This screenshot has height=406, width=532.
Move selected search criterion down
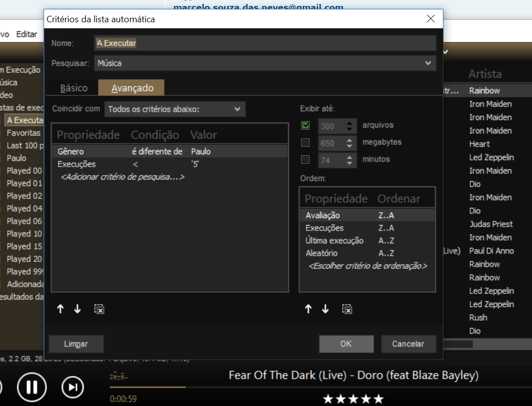click(x=77, y=309)
